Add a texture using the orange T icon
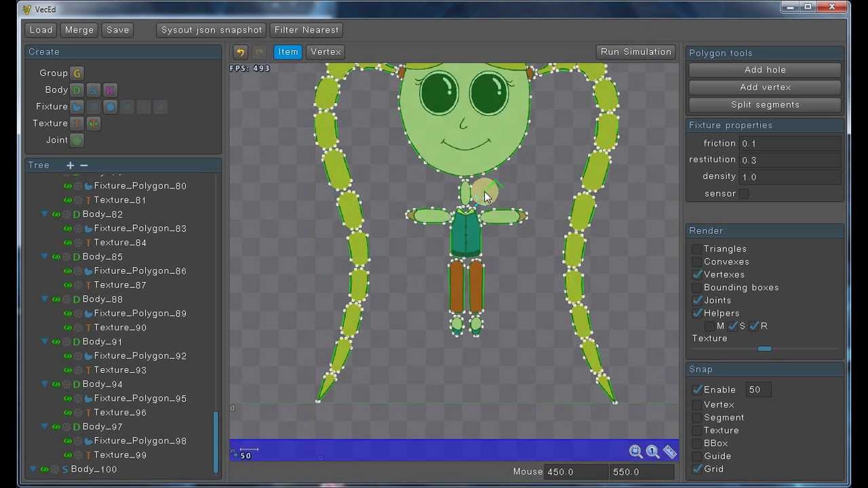 coord(77,123)
